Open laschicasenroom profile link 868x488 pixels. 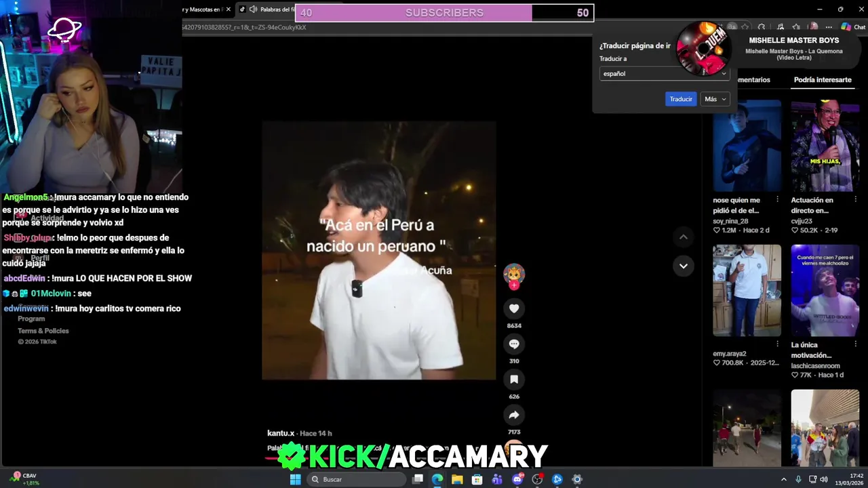pyautogui.click(x=815, y=366)
